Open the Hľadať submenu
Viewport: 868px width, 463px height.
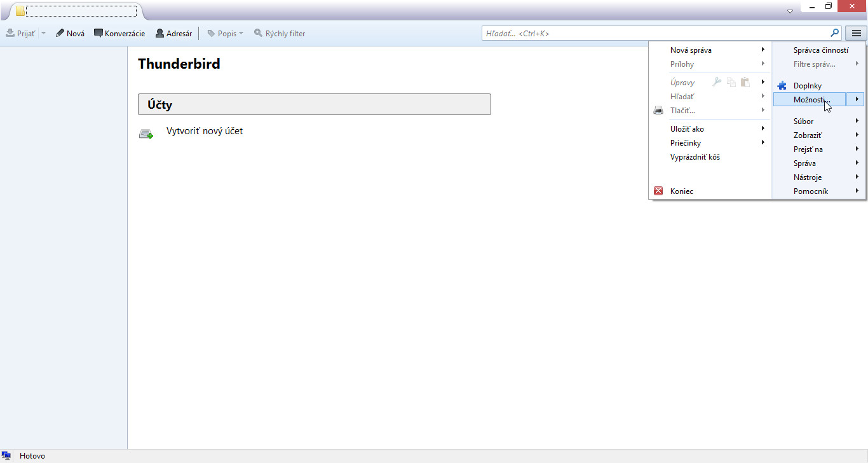click(x=710, y=96)
